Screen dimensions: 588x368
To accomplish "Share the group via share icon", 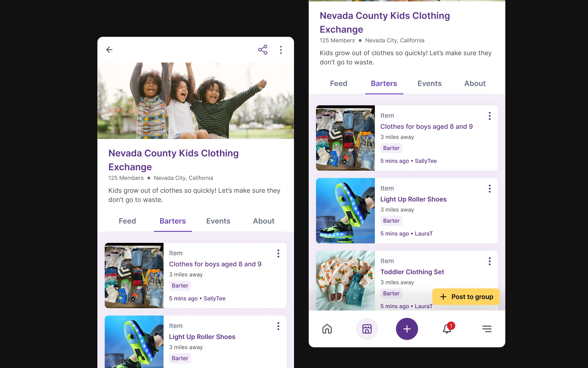I will pyautogui.click(x=263, y=50).
